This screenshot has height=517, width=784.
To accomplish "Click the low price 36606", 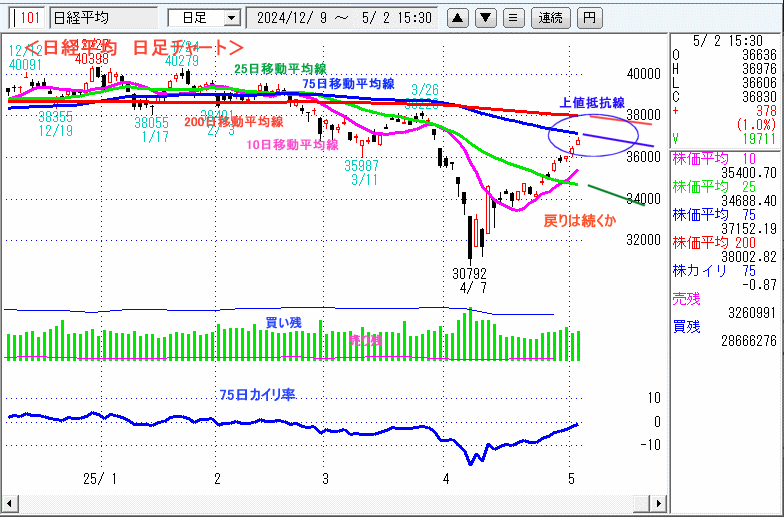I will point(759,83).
